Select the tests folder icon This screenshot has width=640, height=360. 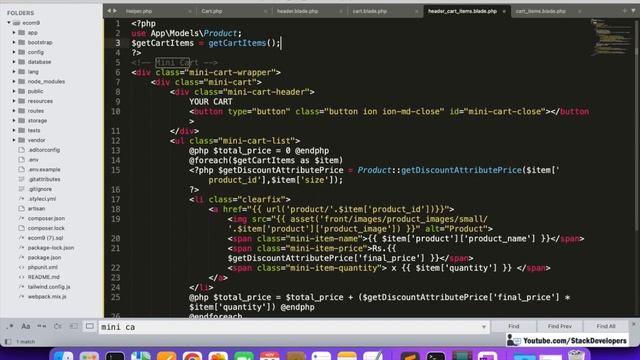(22, 130)
